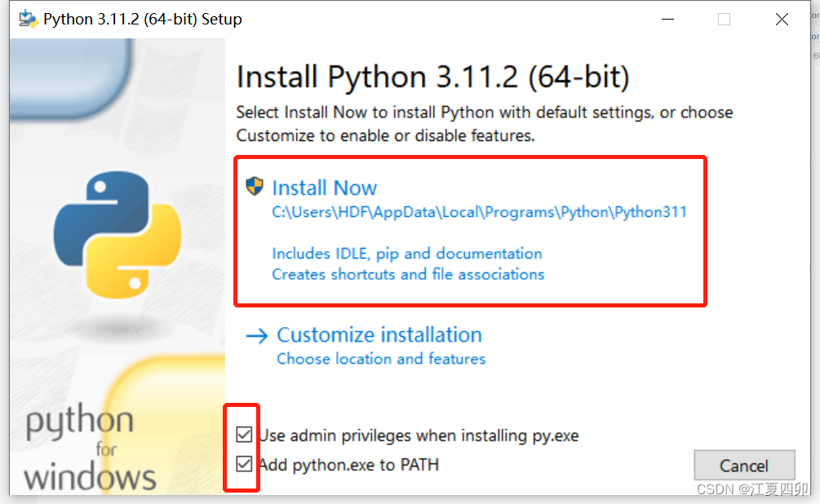Toggle 'Use admin privileges when installing py.exe'
The height and width of the screenshot is (504, 820).
(x=242, y=435)
